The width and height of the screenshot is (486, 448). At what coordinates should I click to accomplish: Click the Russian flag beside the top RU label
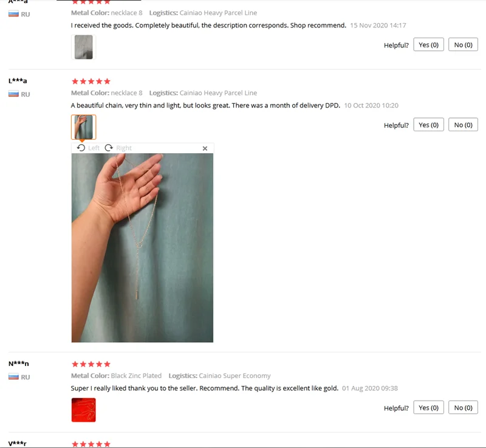(13, 14)
